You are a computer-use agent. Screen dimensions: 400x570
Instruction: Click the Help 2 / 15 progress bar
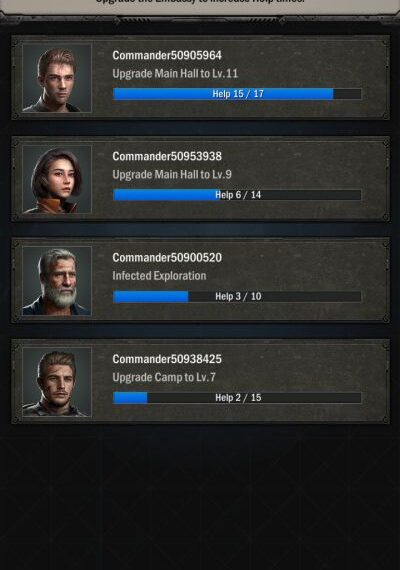(x=237, y=397)
